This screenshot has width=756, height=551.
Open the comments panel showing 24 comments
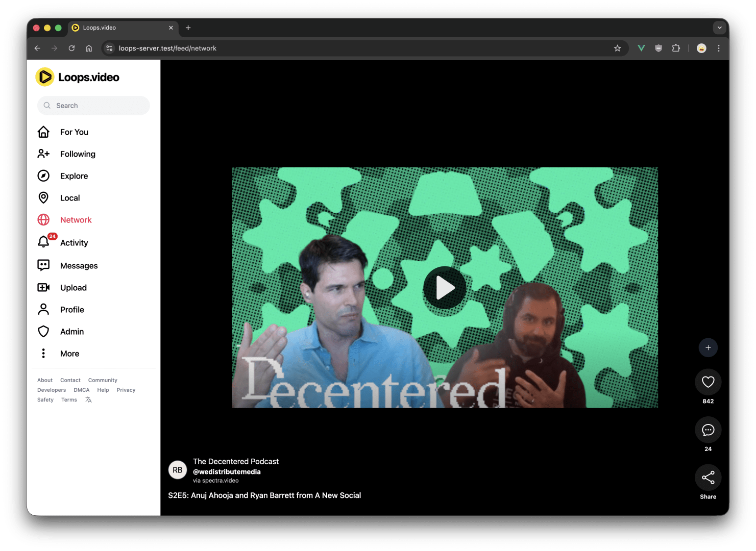(x=708, y=430)
